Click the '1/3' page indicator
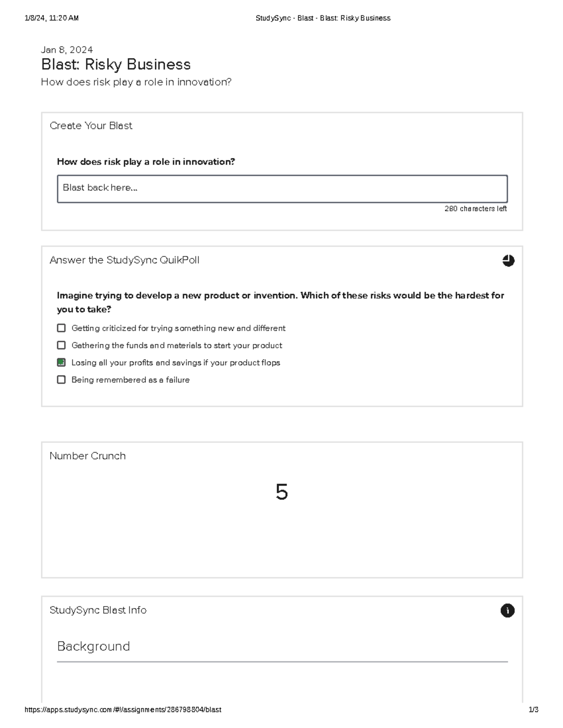The image size is (563, 728). point(534,710)
